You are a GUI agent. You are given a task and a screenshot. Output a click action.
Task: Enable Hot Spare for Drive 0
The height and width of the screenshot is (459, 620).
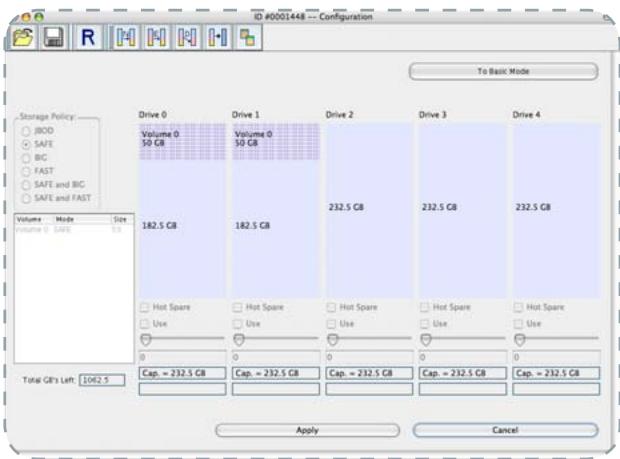click(144, 307)
